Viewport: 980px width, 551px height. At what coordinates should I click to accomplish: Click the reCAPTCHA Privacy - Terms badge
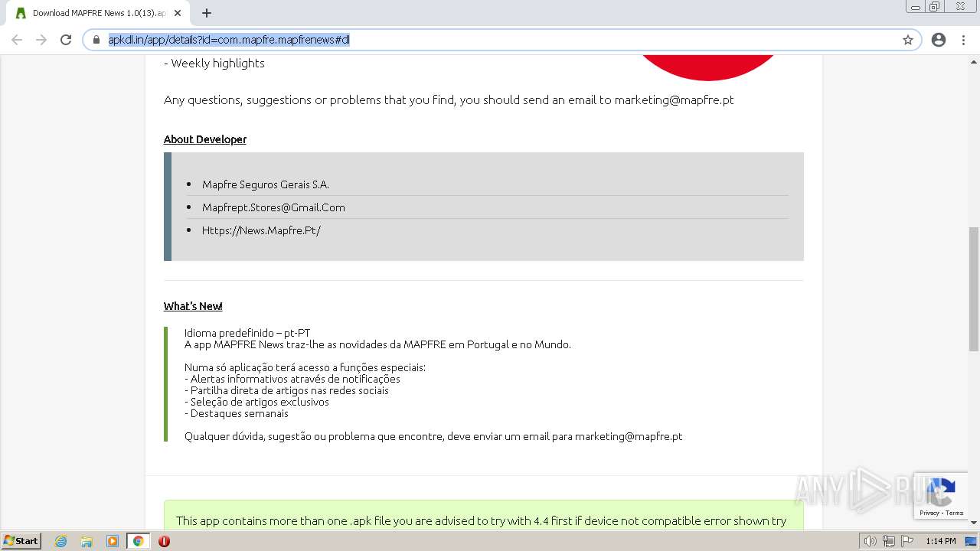(x=941, y=496)
